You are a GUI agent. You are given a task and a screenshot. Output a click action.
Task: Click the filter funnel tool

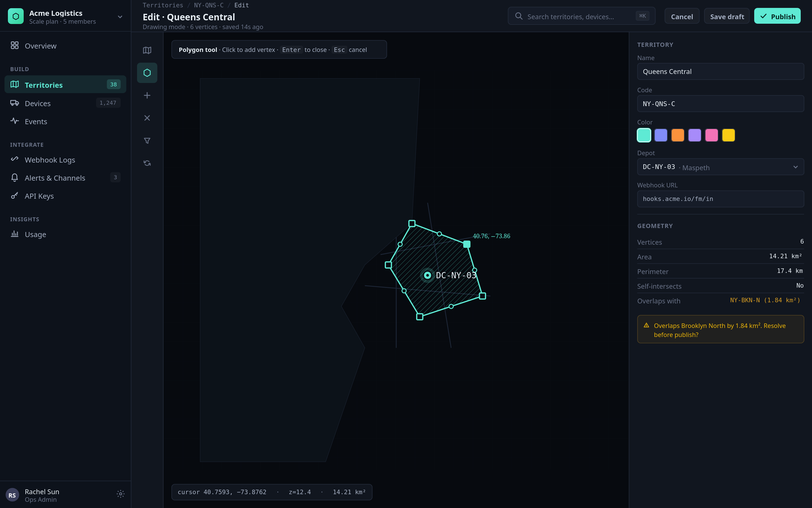(x=147, y=141)
